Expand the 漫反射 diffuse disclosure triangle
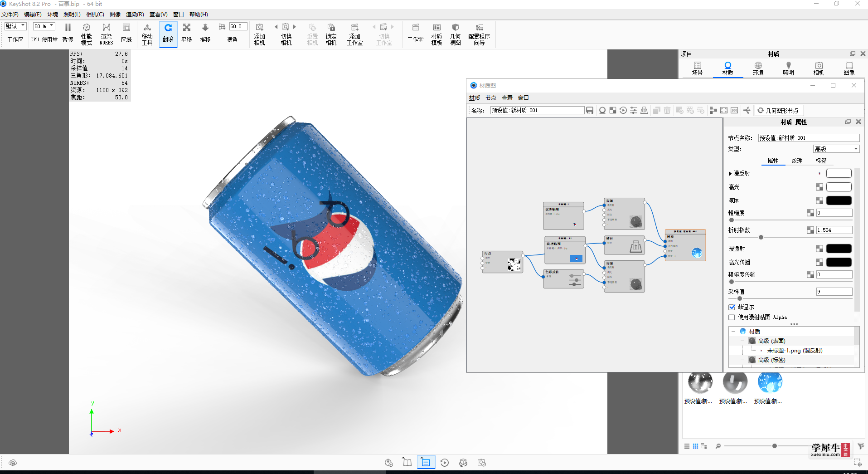868x474 pixels. (730, 173)
